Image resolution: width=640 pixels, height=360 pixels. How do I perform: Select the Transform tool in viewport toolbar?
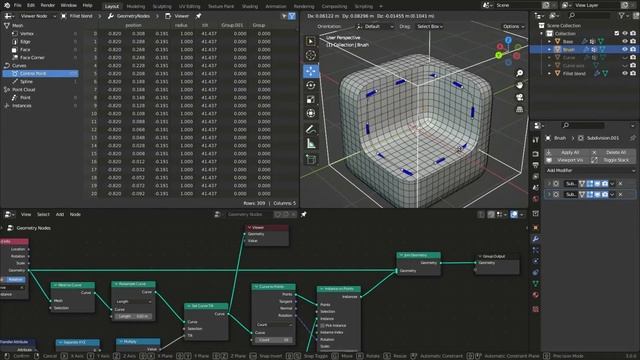click(311, 113)
